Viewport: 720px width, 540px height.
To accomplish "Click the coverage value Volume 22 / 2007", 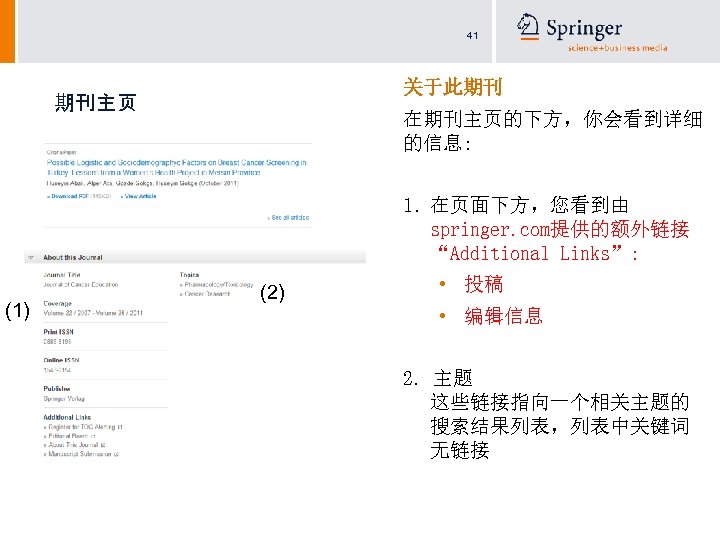I will coord(93,313).
